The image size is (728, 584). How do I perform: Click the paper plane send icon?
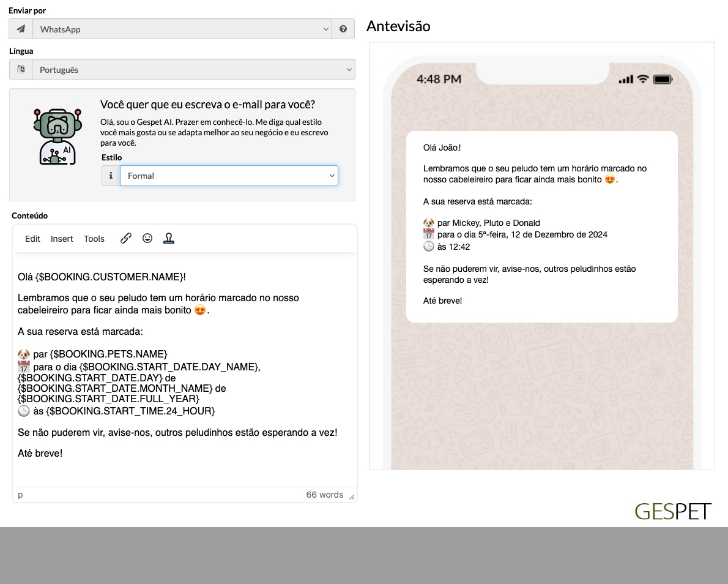pyautogui.click(x=21, y=29)
